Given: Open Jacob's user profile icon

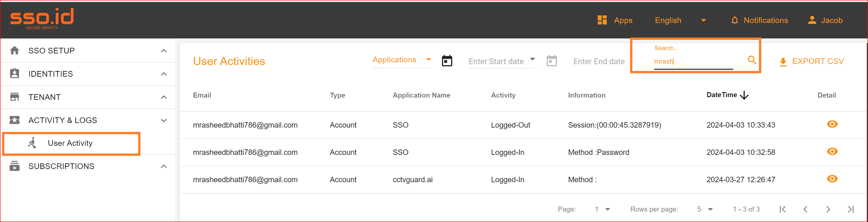Looking at the screenshot, I should click(812, 20).
